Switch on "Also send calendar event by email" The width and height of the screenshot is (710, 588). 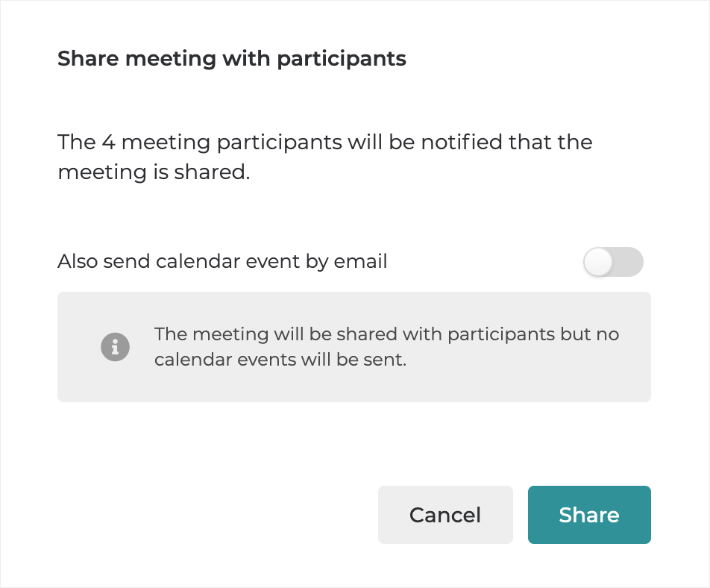613,262
